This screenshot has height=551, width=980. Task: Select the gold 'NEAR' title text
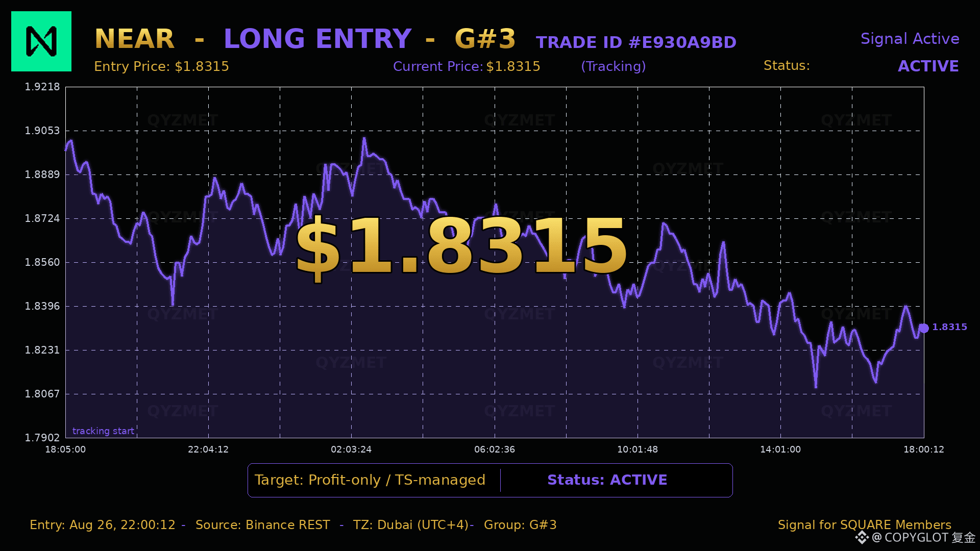point(135,39)
